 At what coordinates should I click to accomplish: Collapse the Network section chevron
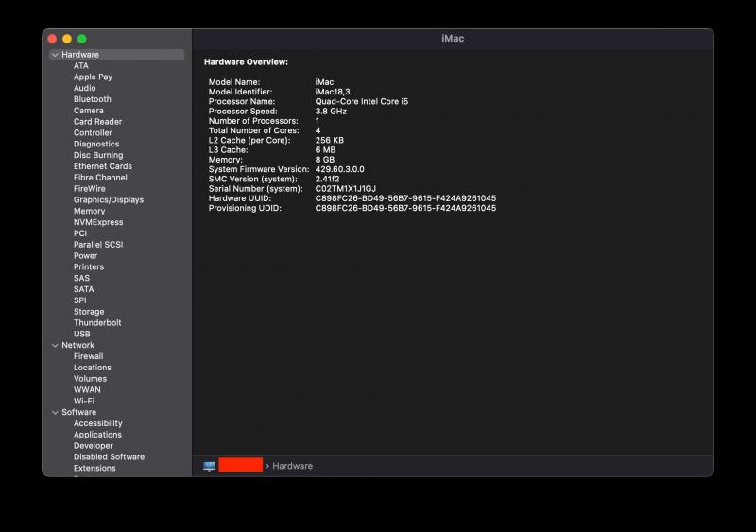[x=55, y=345]
